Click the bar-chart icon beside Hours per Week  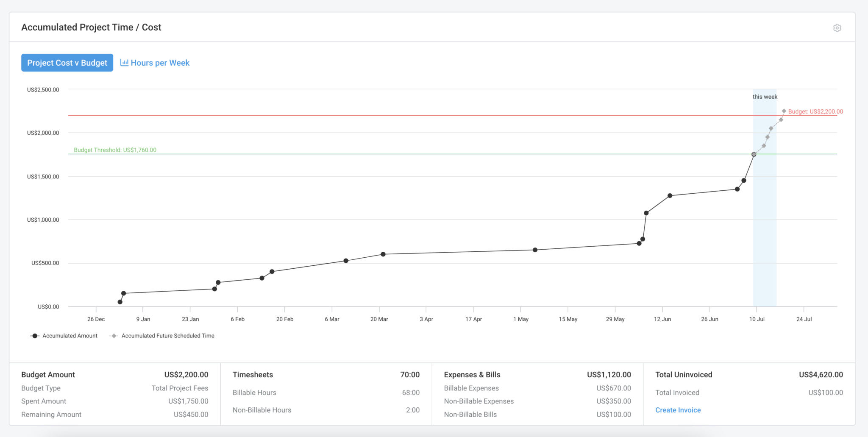click(124, 62)
